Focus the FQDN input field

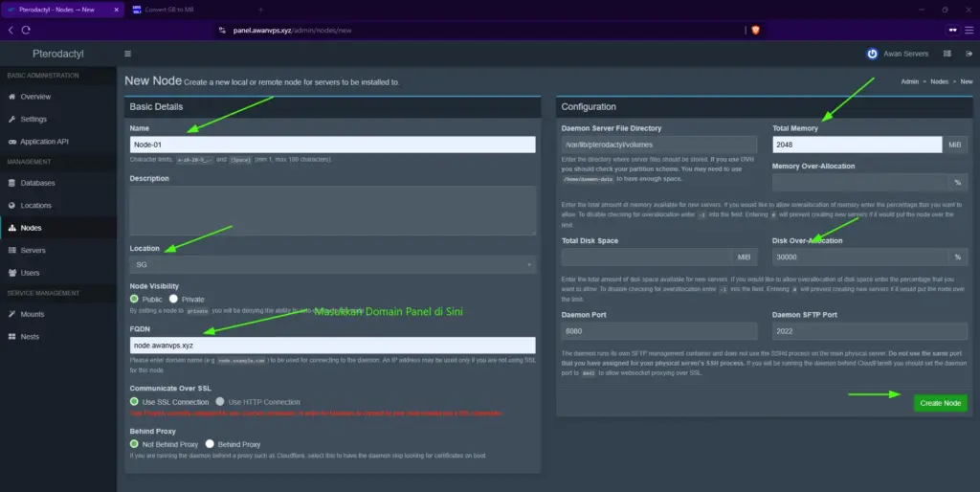(x=332, y=346)
